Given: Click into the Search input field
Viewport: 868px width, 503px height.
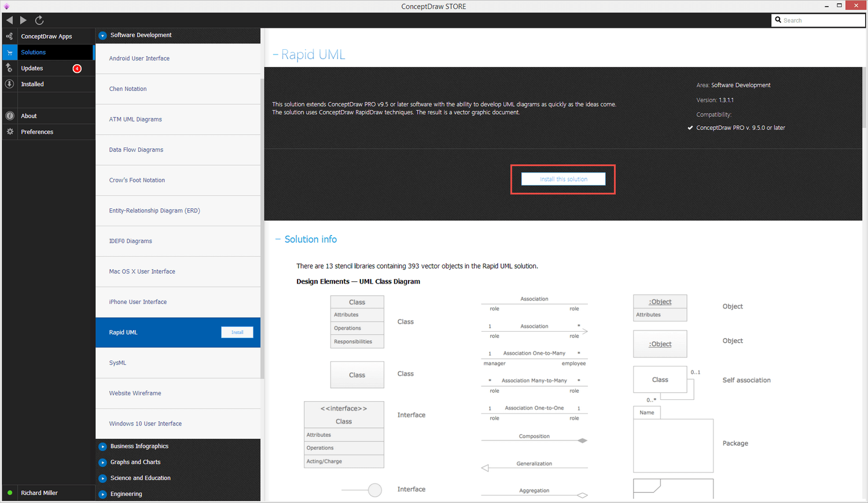Looking at the screenshot, I should [x=822, y=20].
